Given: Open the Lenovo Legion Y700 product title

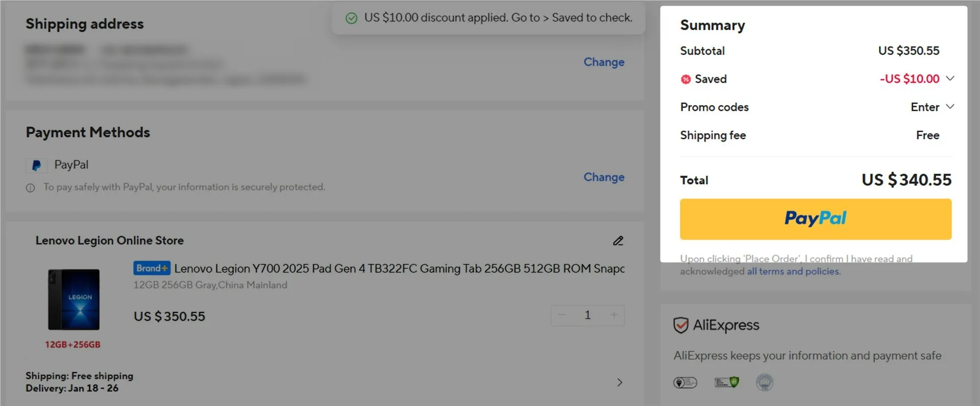Looking at the screenshot, I should [399, 268].
